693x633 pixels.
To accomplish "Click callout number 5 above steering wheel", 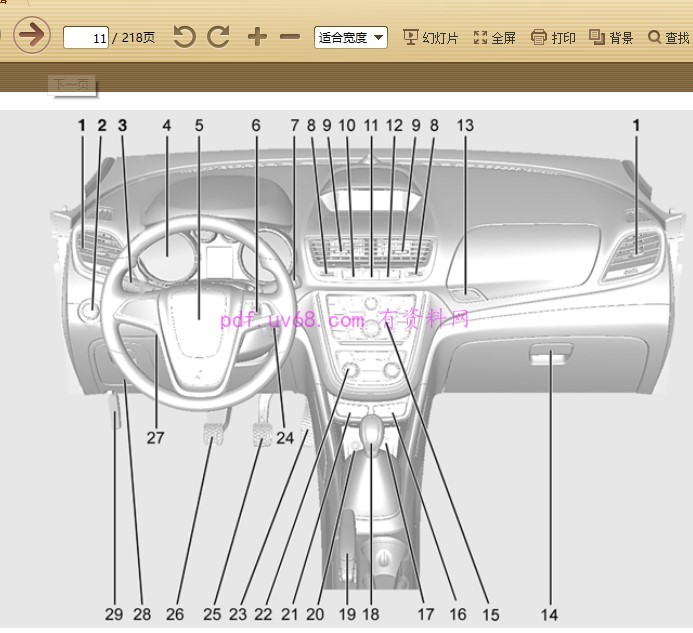I will pos(199,126).
